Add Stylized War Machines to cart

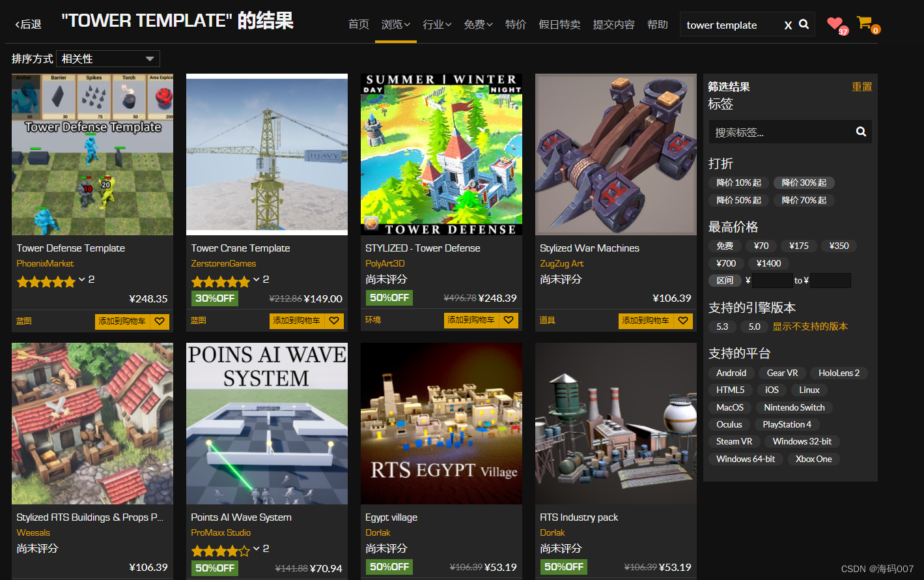click(x=646, y=321)
